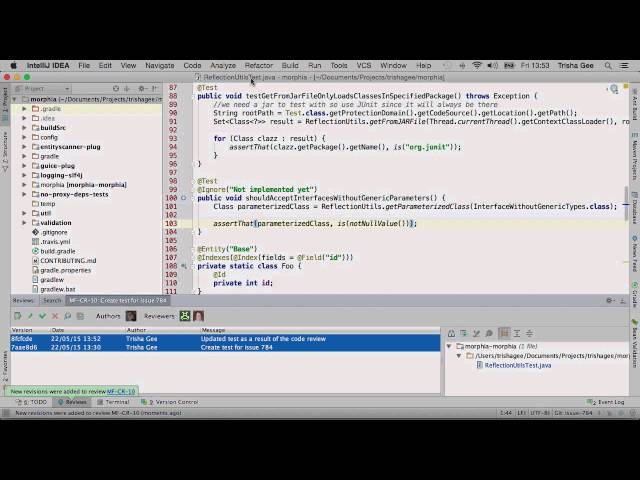Open the VCS menu
This screenshot has width=640, height=480.
364,65
